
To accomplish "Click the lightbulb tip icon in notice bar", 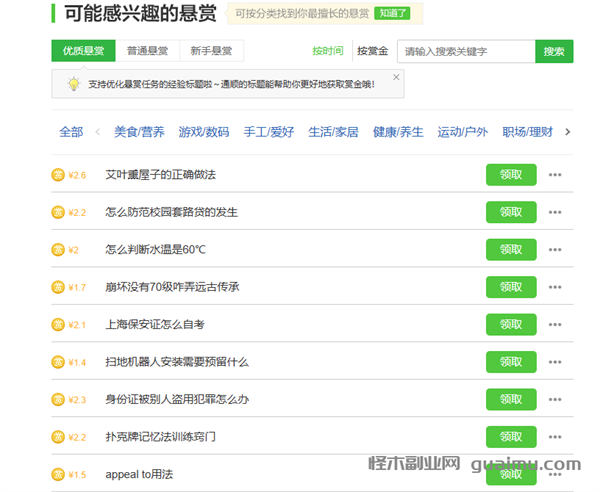I will pyautogui.click(x=73, y=84).
